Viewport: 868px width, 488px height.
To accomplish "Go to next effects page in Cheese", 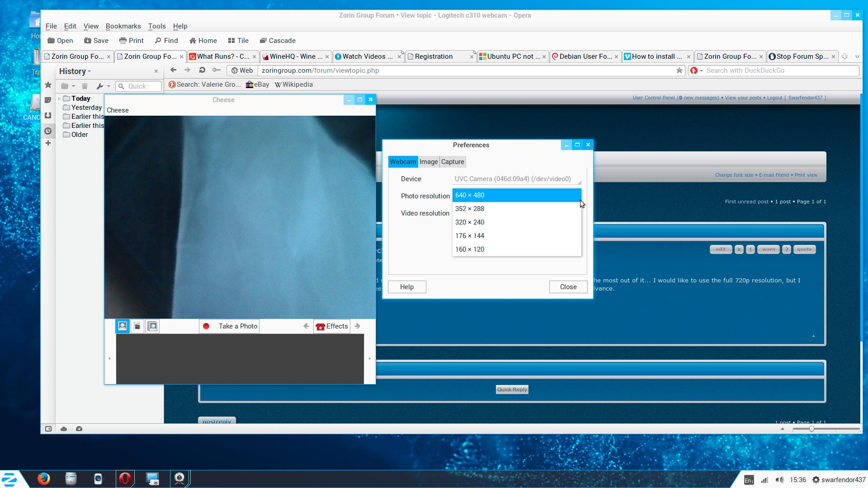I will [358, 326].
